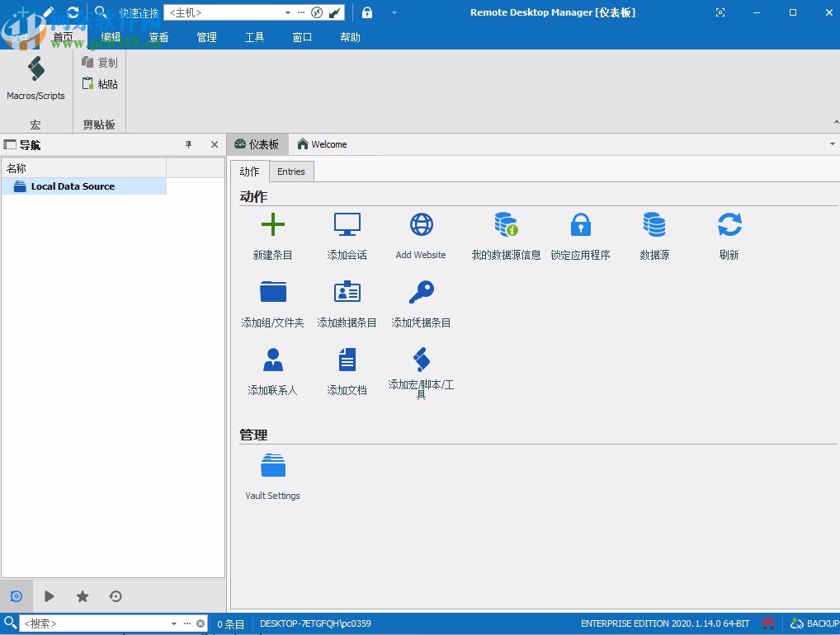Open the Add Website action icon
Screen dimensions: 840x635
[421, 223]
